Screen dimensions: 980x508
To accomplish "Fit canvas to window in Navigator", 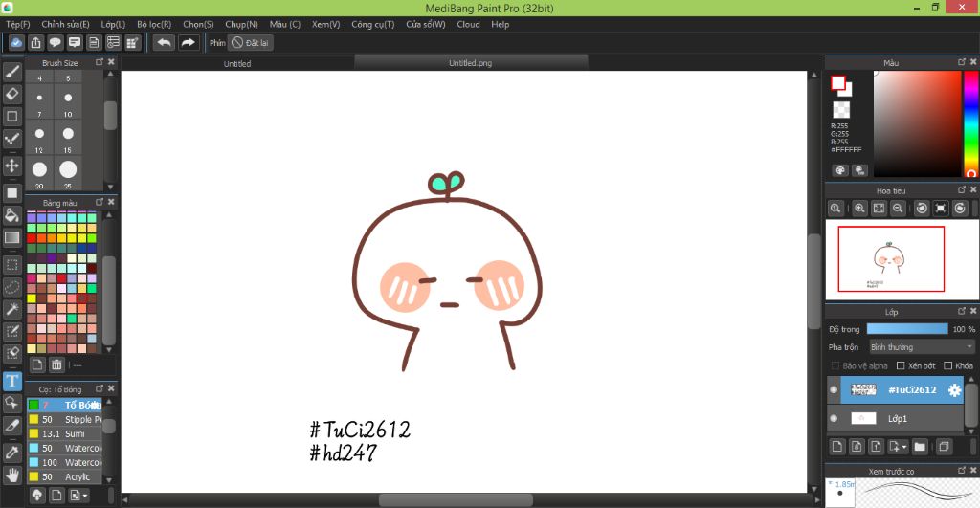I will coord(879,208).
